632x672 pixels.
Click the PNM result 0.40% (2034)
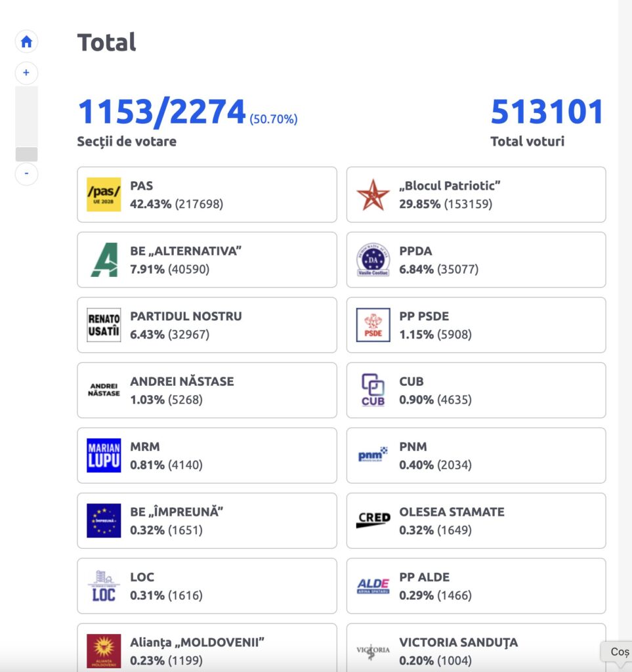point(435,465)
